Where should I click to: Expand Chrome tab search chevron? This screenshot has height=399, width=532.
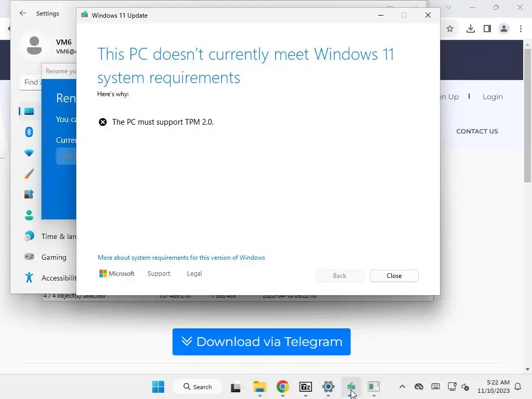448,7
